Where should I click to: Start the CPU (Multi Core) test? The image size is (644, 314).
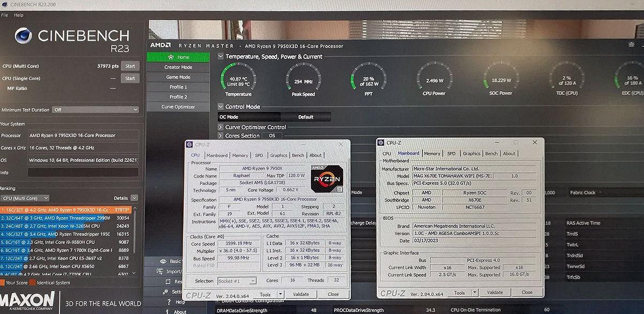pos(130,66)
